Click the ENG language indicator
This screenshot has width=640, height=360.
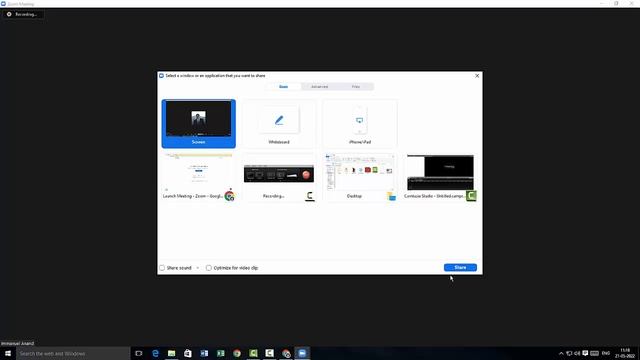tap(606, 353)
